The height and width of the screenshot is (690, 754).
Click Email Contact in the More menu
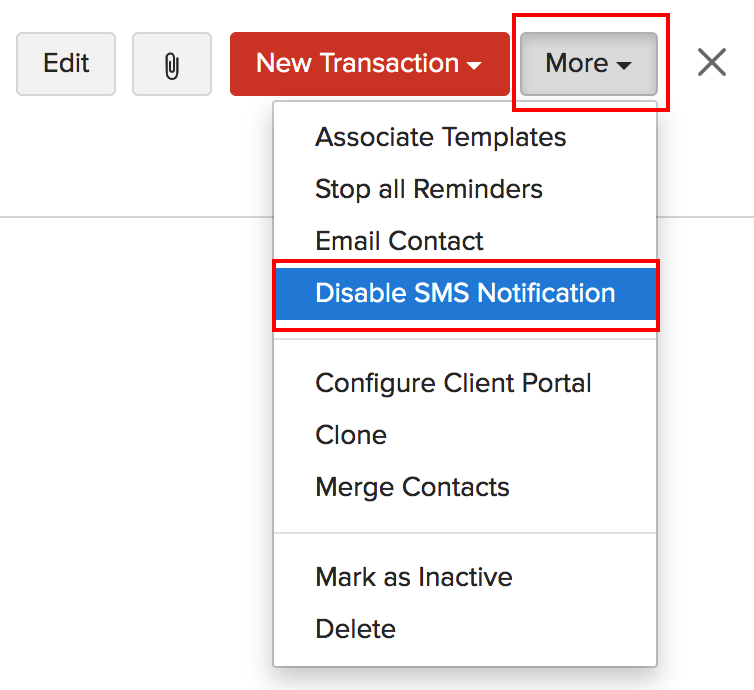click(399, 241)
